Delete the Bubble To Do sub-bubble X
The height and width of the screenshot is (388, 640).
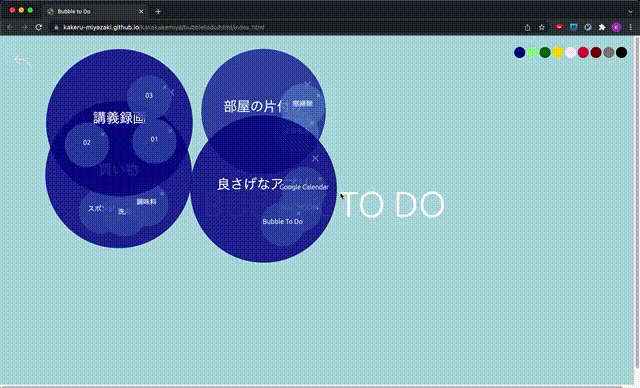pyautogui.click(x=298, y=213)
